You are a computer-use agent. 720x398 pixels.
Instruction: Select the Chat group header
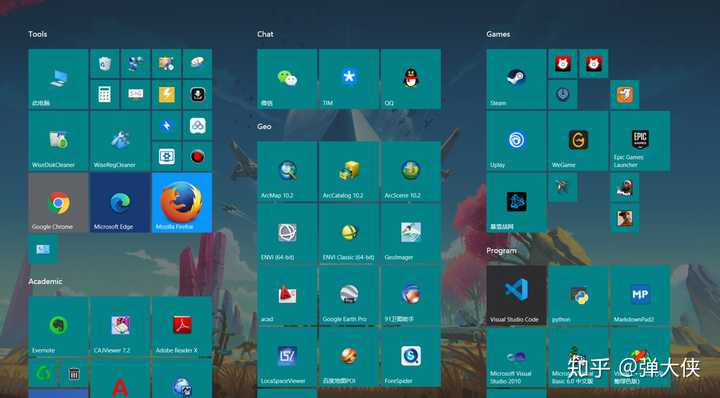point(265,34)
